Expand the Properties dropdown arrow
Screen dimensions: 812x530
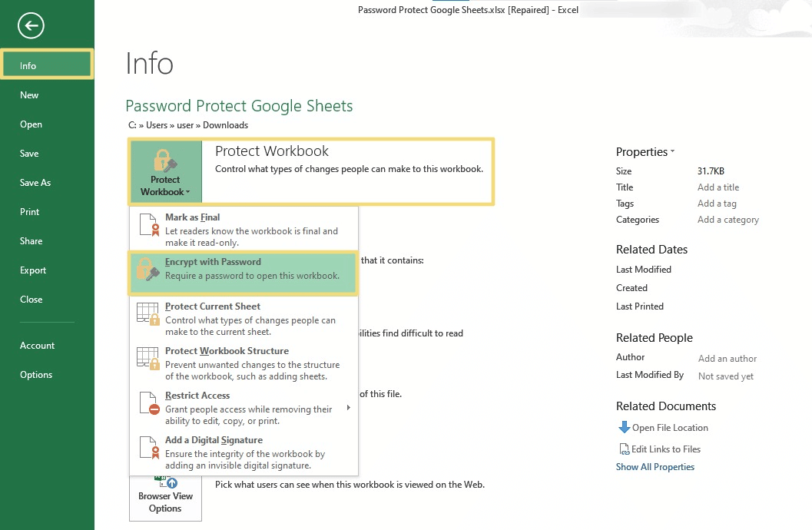[672, 152]
